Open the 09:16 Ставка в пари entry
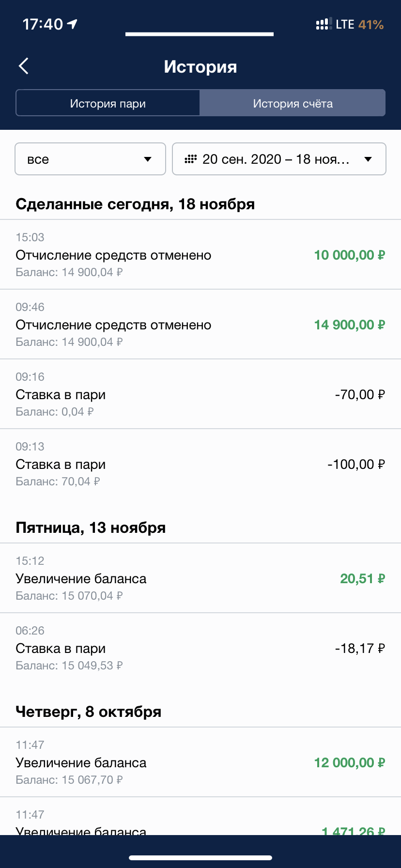The image size is (401, 868). pos(200,394)
